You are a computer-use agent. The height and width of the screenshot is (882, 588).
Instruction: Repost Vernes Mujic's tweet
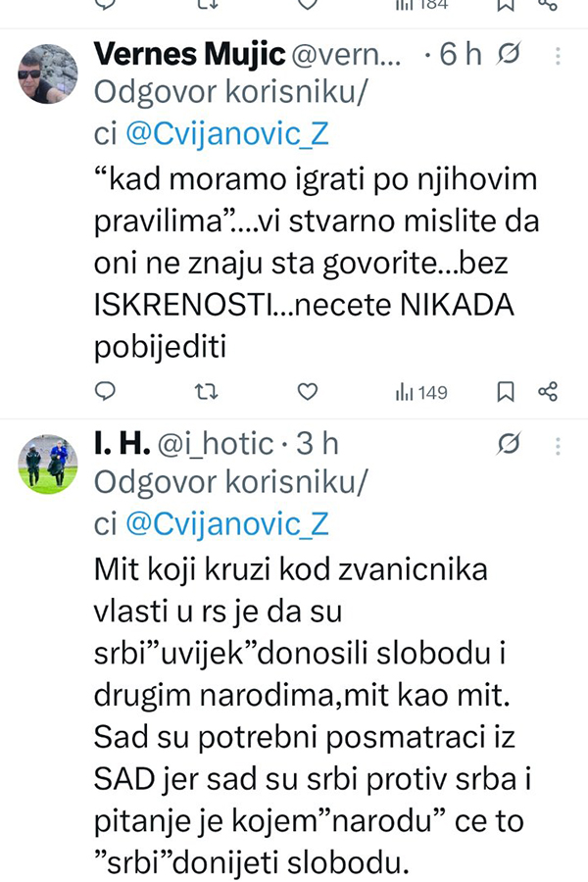pyautogui.click(x=206, y=392)
